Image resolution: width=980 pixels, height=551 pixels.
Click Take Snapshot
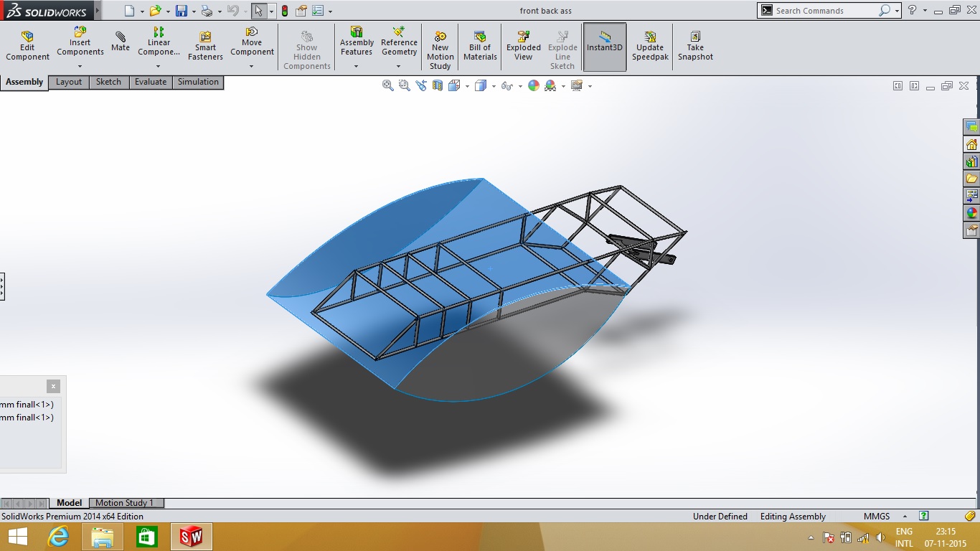(x=695, y=46)
